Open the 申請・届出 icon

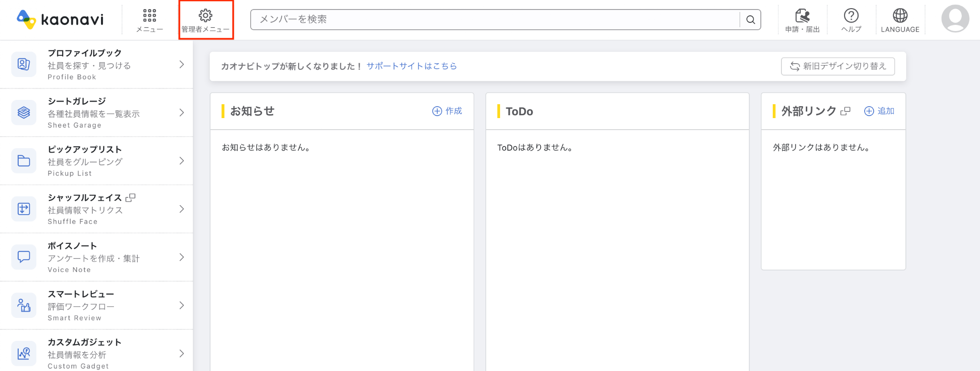(x=802, y=15)
